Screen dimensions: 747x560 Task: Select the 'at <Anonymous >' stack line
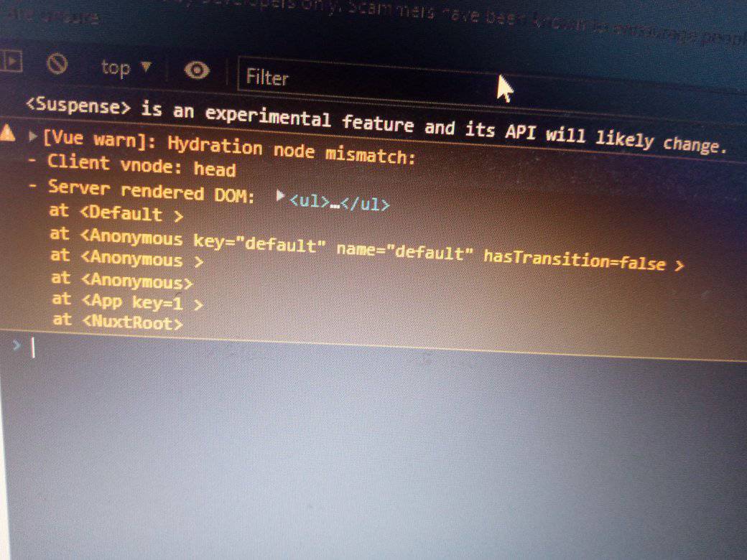tap(126, 258)
